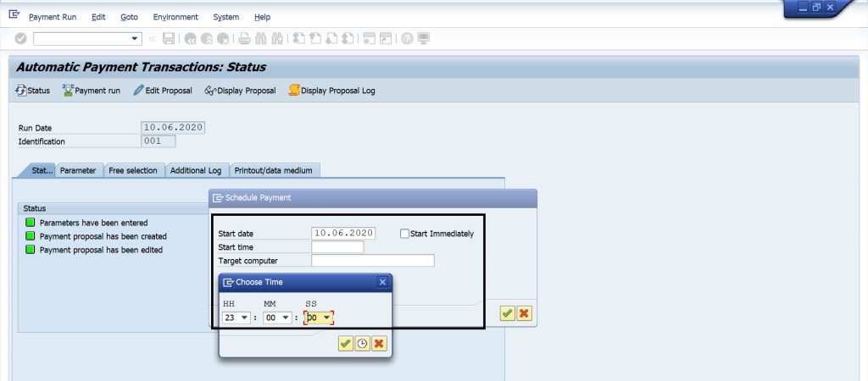The width and height of the screenshot is (868, 381).
Task: Open the Help menu
Action: [263, 17]
